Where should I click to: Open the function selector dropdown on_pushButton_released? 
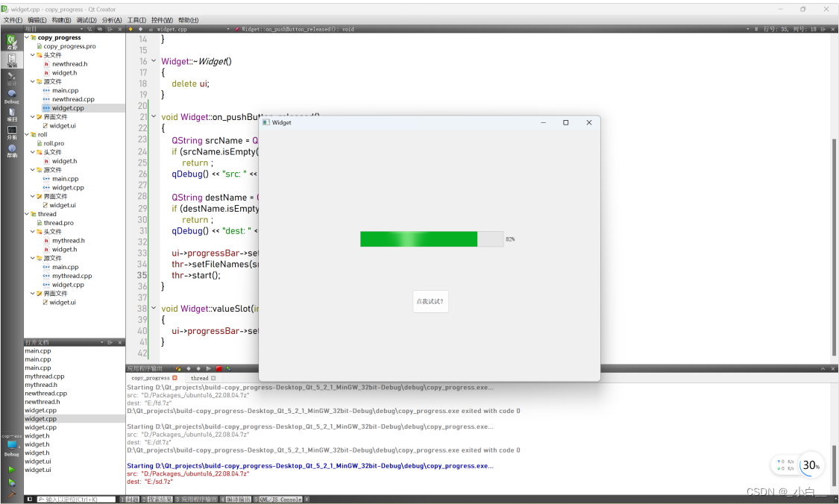492,29
